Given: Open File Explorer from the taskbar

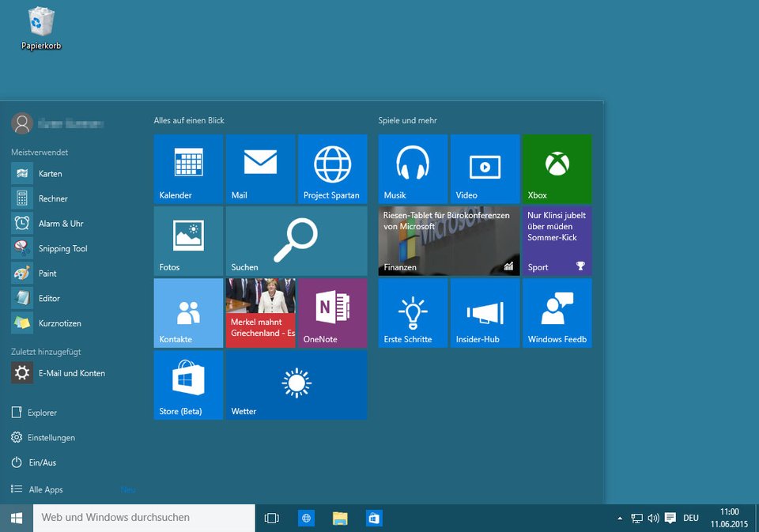Looking at the screenshot, I should pos(340,518).
